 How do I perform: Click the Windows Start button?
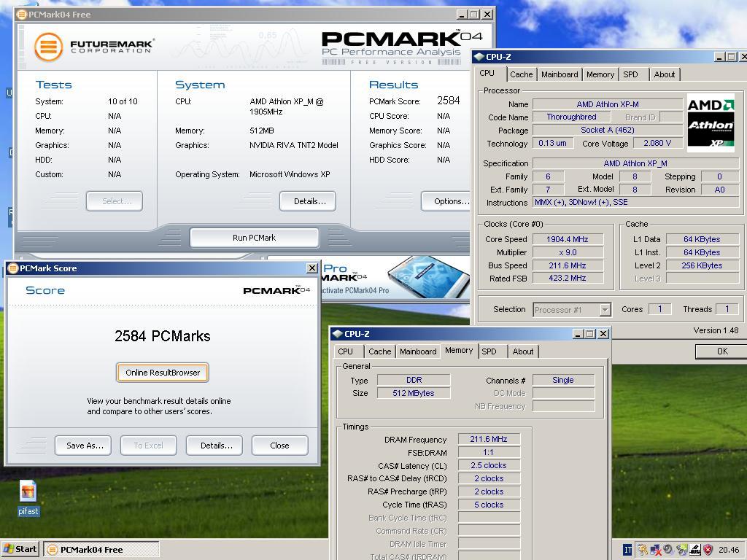(20, 549)
